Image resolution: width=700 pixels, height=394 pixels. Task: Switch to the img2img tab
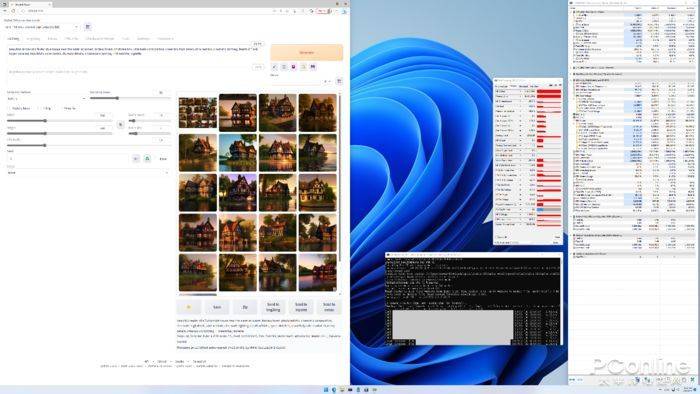coord(33,39)
